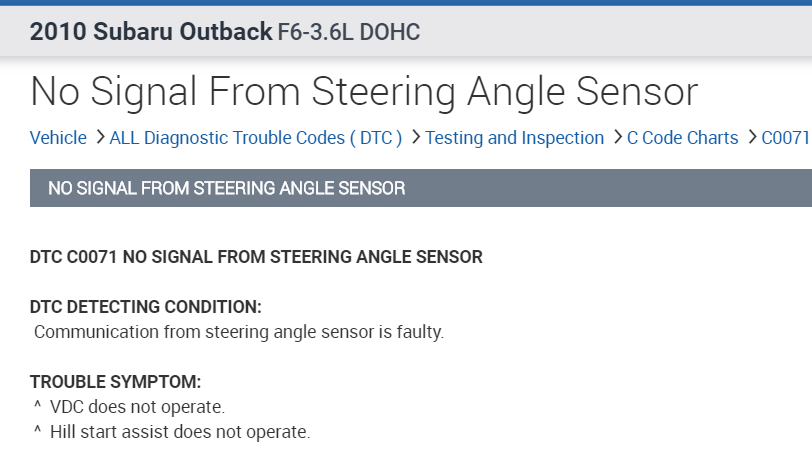The height and width of the screenshot is (467, 812).
Task: Go to Testing and Inspection breadcrumb
Action: 514,138
